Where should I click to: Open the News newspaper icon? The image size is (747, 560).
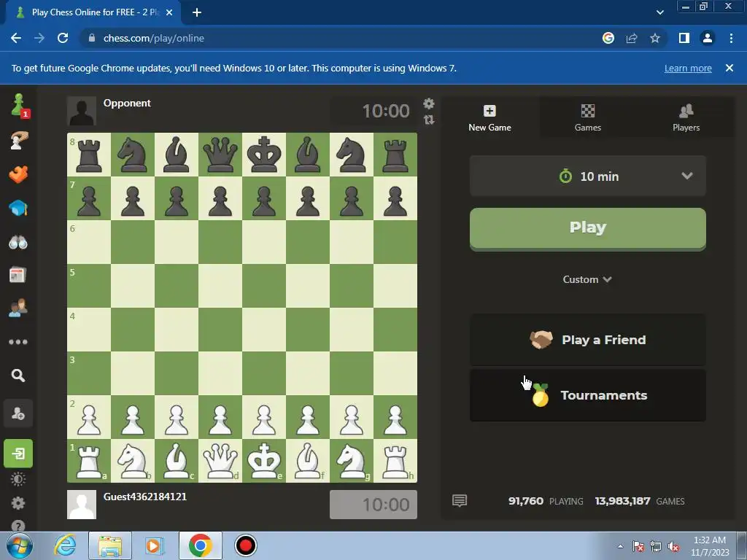click(18, 275)
